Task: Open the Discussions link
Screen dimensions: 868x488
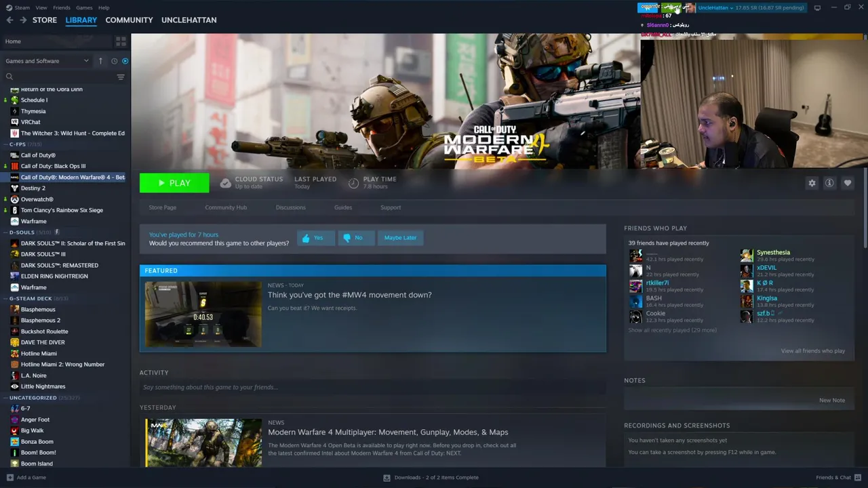Action: [291, 207]
